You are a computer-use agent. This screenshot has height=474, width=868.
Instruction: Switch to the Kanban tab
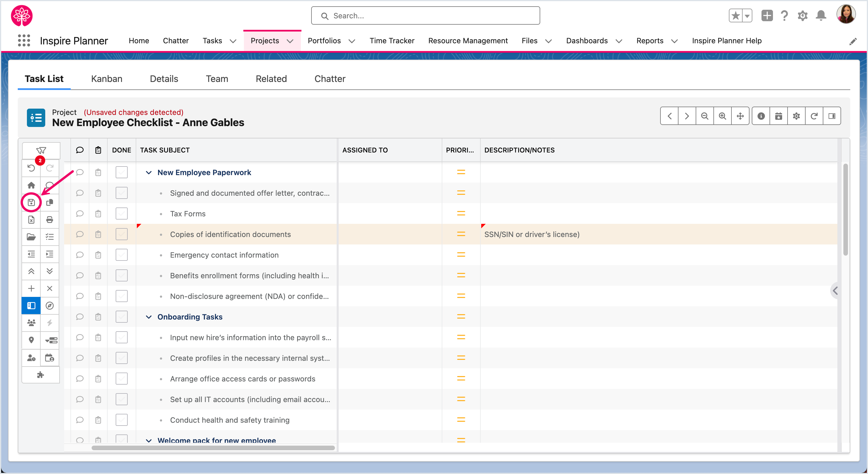pos(106,79)
